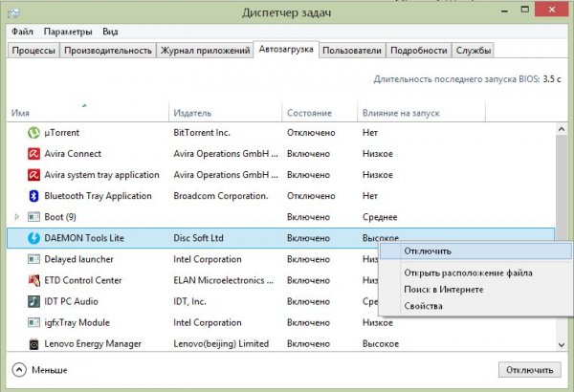Click the Broadcom Corporation. publisher cell
Screen dimensions: 574x392
click(221, 196)
